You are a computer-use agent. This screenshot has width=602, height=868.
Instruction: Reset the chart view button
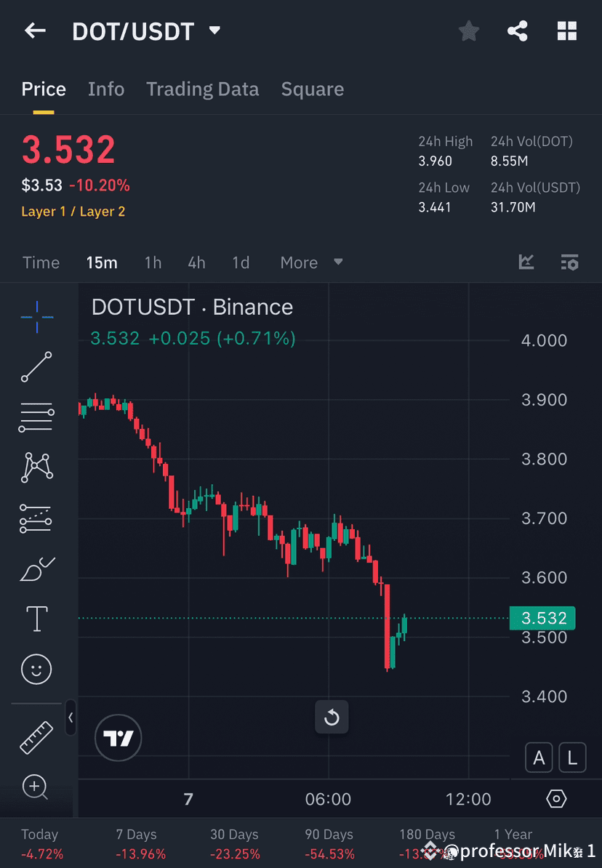click(332, 717)
